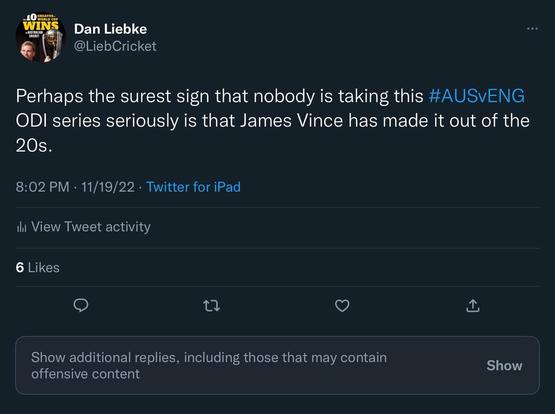Click the Dan Liebke display name
Screen dimensions: 555x414
coord(110,29)
